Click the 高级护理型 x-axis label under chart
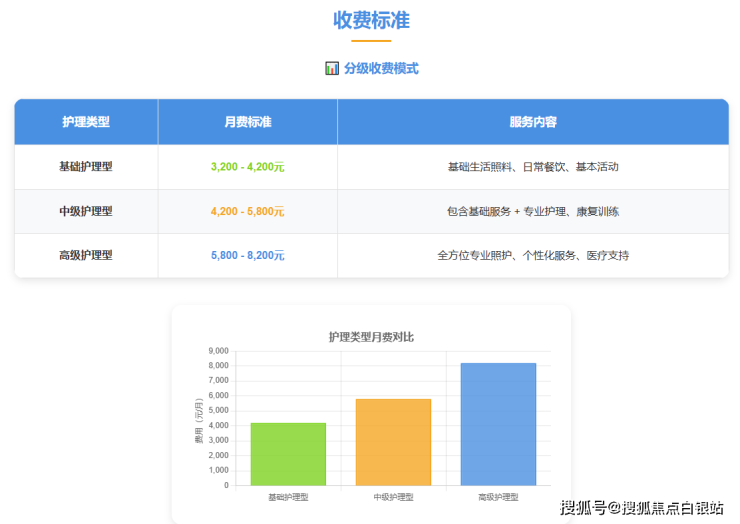This screenshot has height=524, width=740. tap(498, 497)
